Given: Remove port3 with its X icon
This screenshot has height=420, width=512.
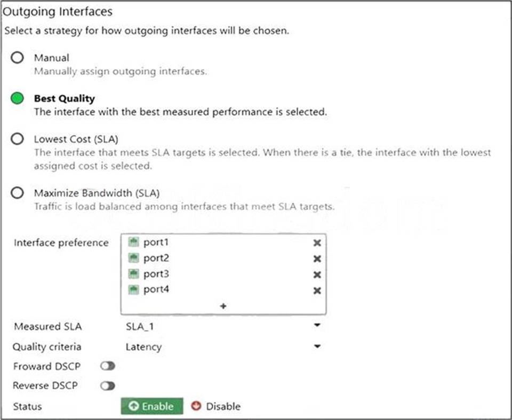Looking at the screenshot, I should point(317,274).
